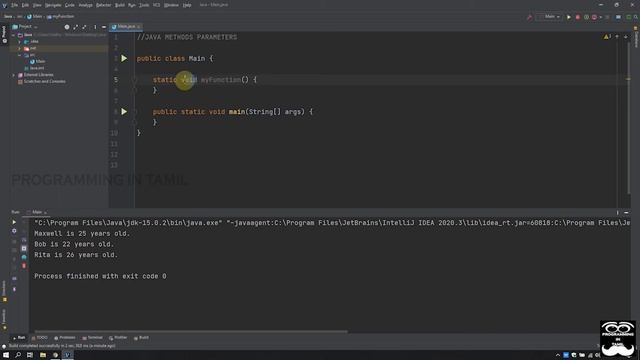This screenshot has height=360, width=640.
Task: Open the VCS menu
Action: pos(156,5)
